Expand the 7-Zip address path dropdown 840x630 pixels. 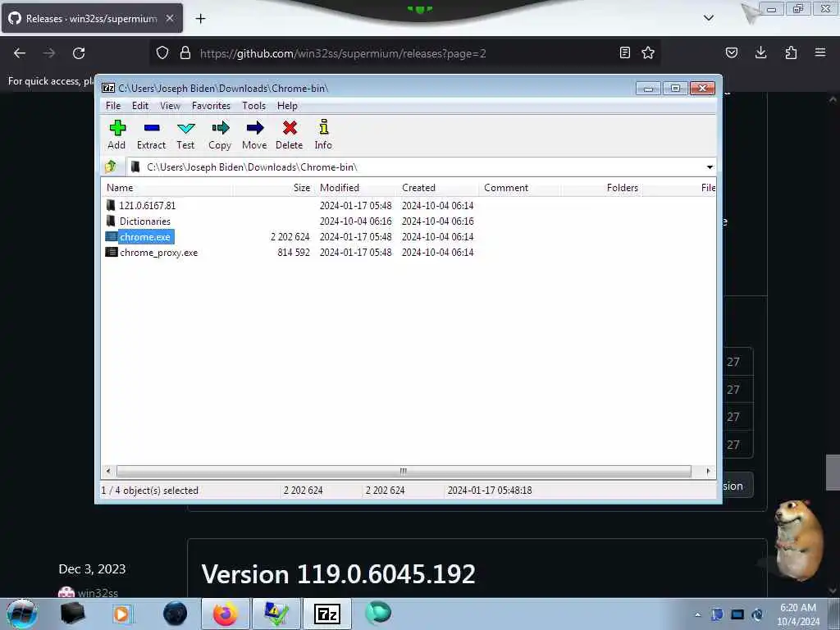point(710,167)
